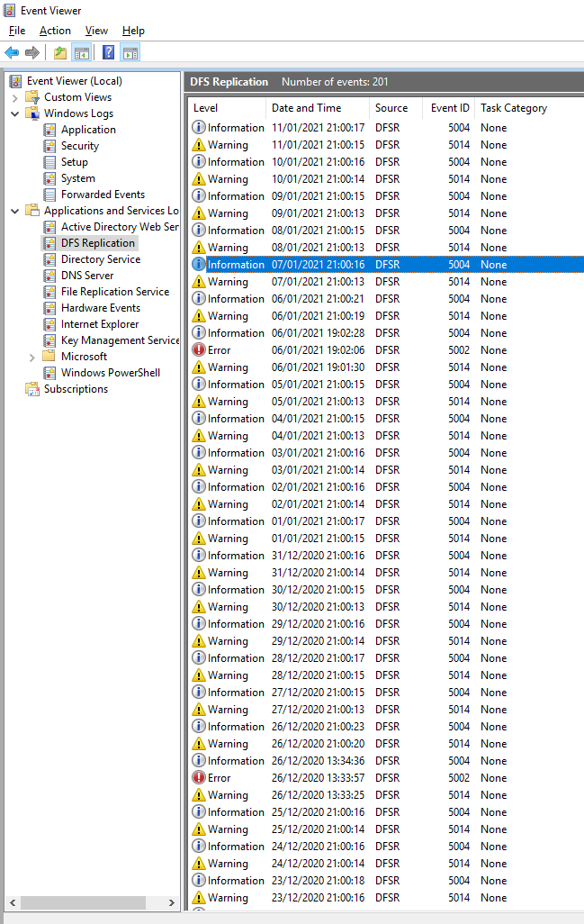Select the highlighted 07/01/2021 21:00:16 Information event
Image resolution: width=584 pixels, height=924 pixels.
click(x=386, y=265)
